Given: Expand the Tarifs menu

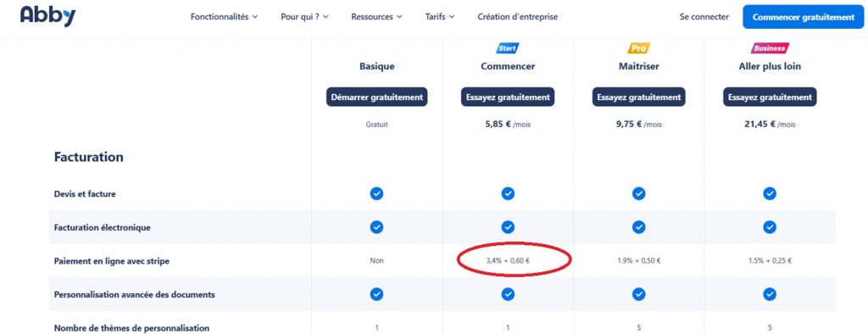Looking at the screenshot, I should pos(440,17).
